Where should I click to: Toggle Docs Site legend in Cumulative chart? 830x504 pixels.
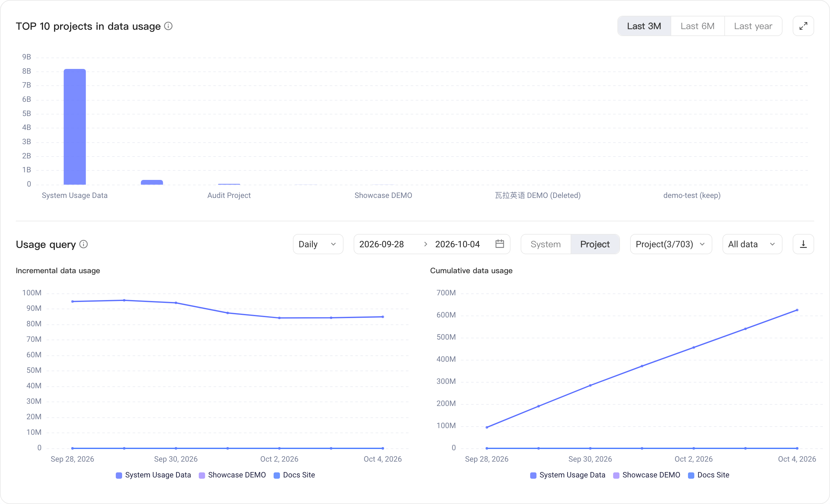click(709, 475)
